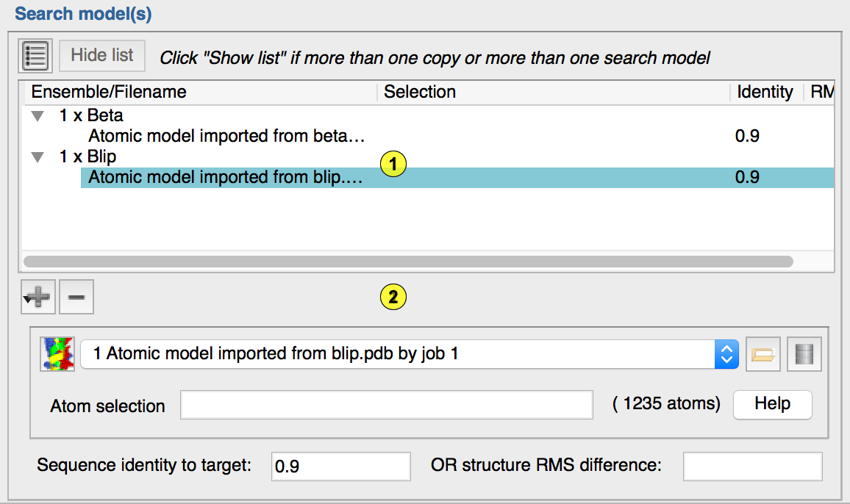Select atomic model imported from beta row

[x=226, y=137]
